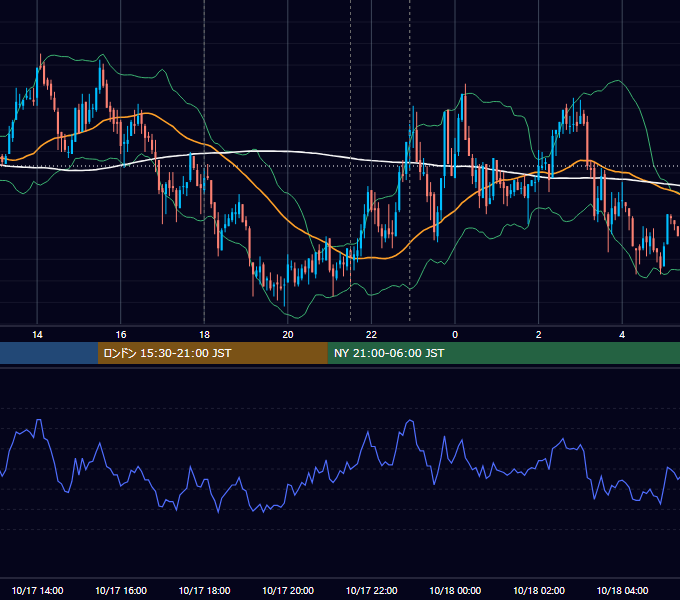Image resolution: width=680 pixels, height=600 pixels.
Task: Click the 22 hour axis label
Action: (x=371, y=335)
